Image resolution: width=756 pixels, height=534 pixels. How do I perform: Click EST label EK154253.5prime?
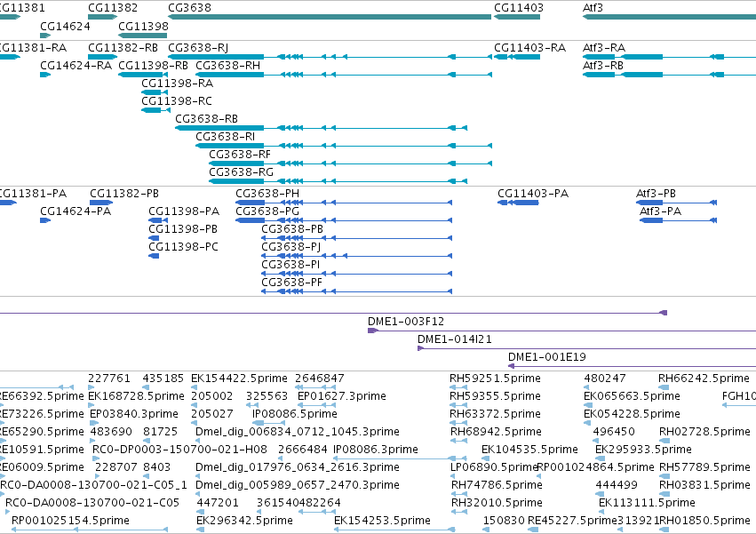coord(382,521)
